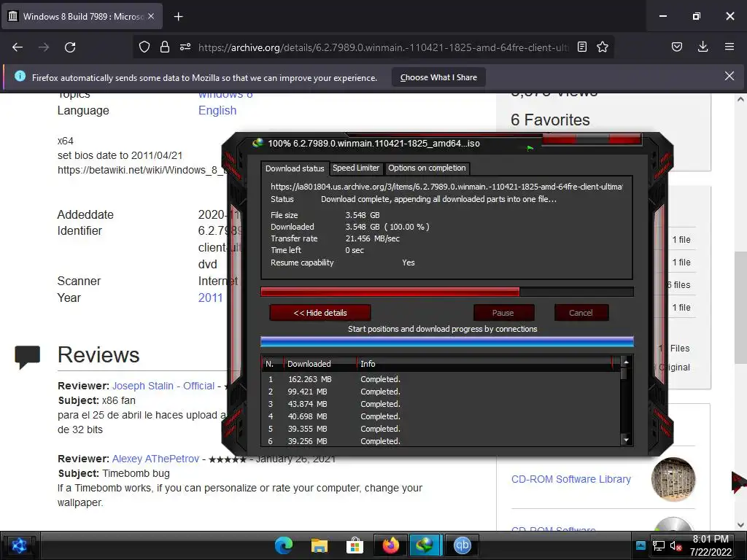The width and height of the screenshot is (747, 560).
Task: Reload the archive.org page
Action: tap(70, 47)
